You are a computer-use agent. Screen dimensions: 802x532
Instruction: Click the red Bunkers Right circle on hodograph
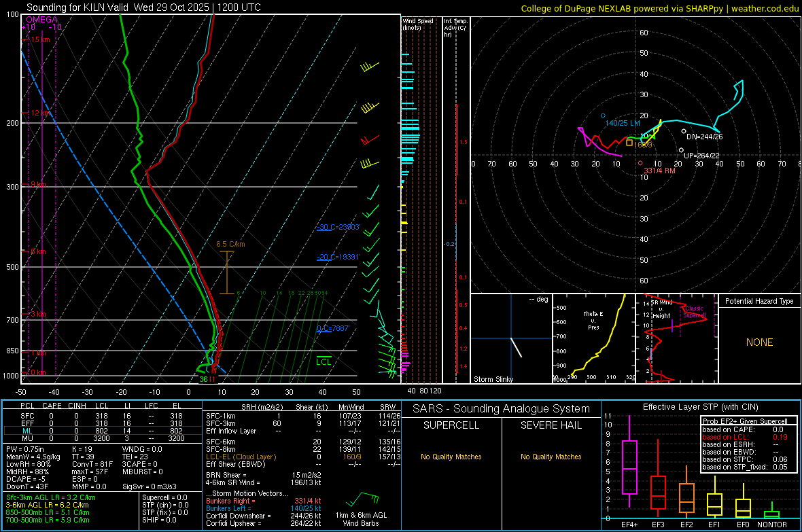(640, 163)
